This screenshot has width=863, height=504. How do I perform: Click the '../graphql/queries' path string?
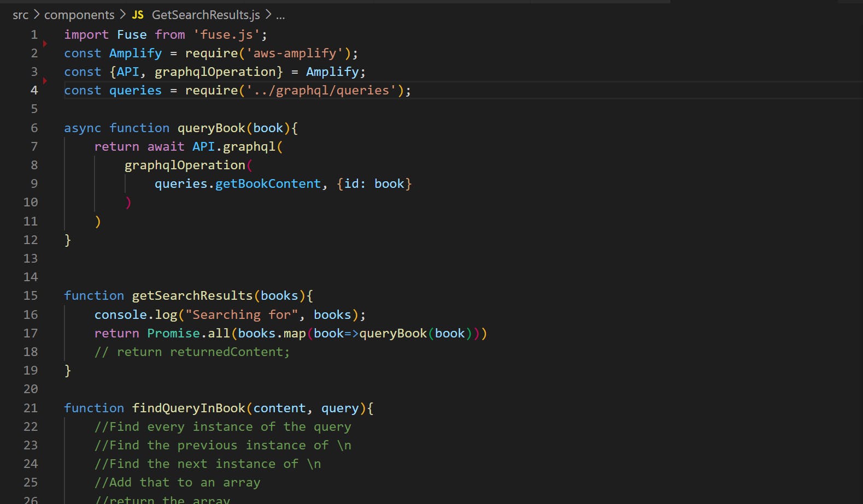(x=321, y=90)
